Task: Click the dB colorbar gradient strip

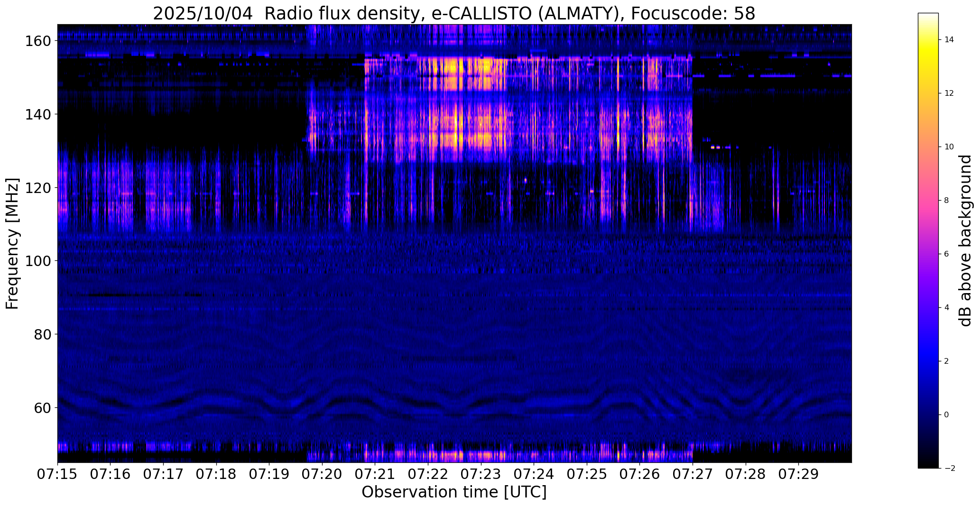Action: [928, 240]
